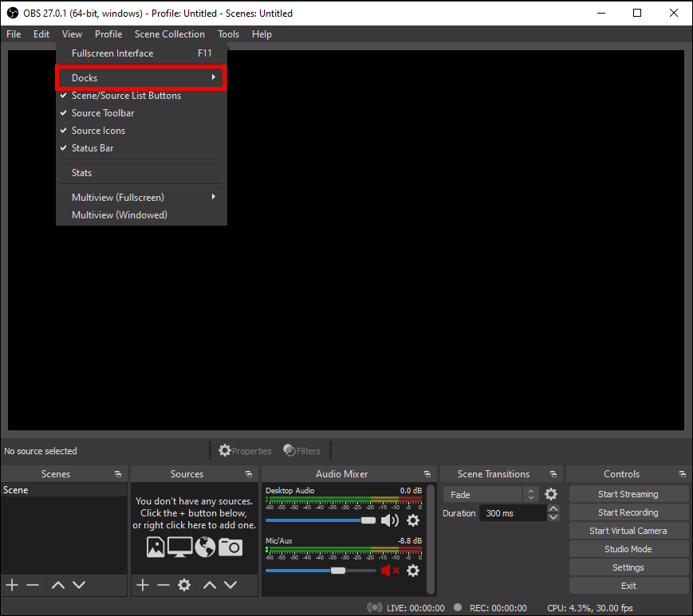Click the 'CPU: 4.3%, 30.00 fps' status text

(590, 608)
